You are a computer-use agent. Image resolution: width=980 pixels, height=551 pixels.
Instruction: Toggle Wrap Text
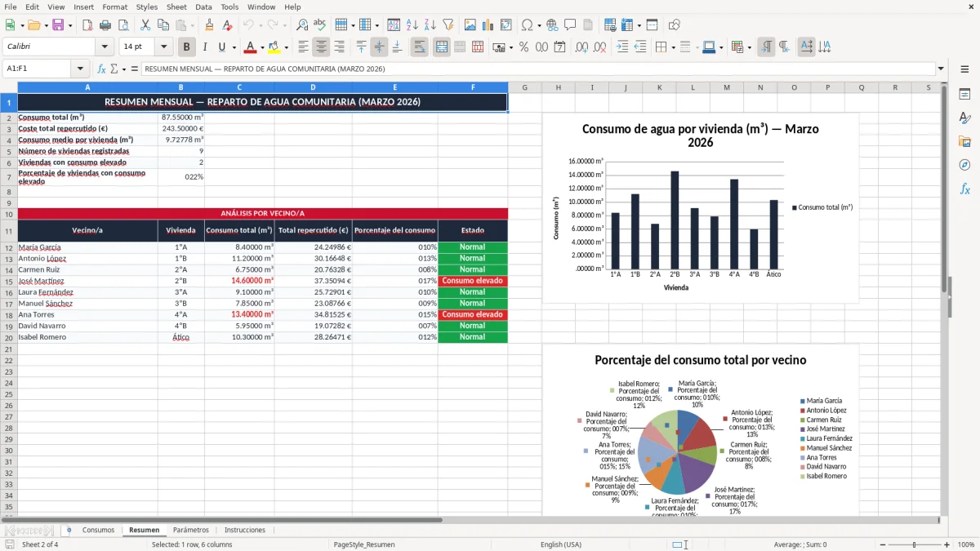(419, 47)
